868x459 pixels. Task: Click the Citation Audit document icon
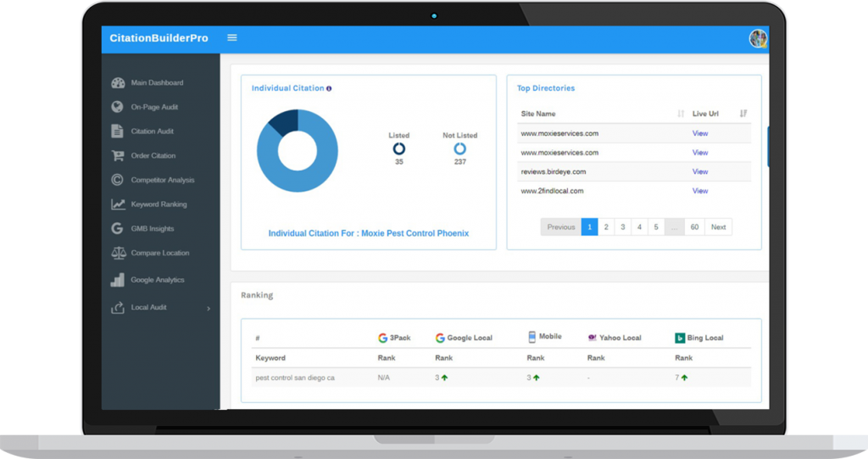117,131
